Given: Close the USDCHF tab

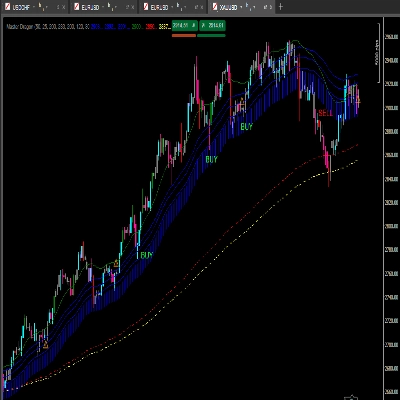Looking at the screenshot, I should pos(64,7).
